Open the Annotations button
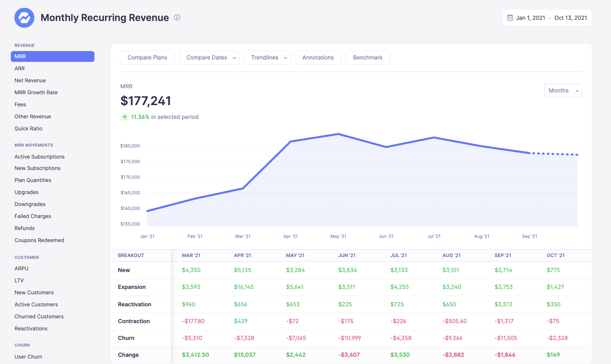 pyautogui.click(x=318, y=58)
